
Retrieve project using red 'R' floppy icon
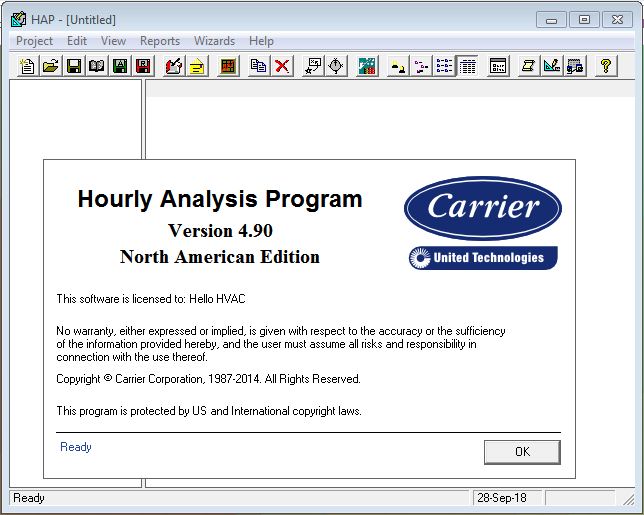point(143,66)
